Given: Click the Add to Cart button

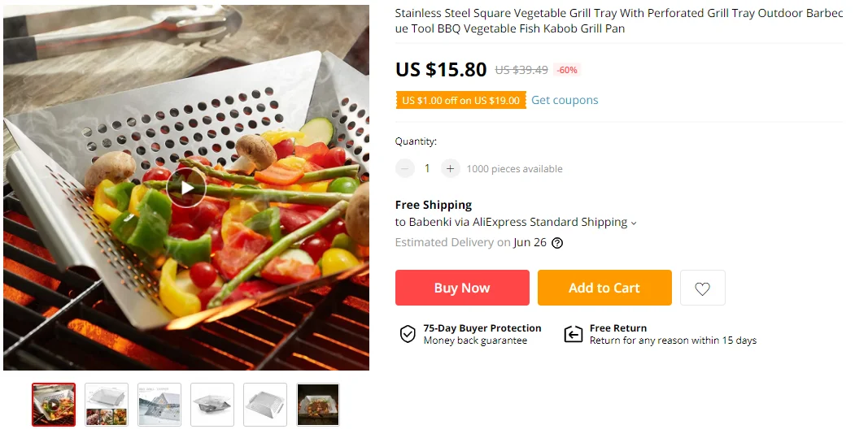Looking at the screenshot, I should [604, 288].
